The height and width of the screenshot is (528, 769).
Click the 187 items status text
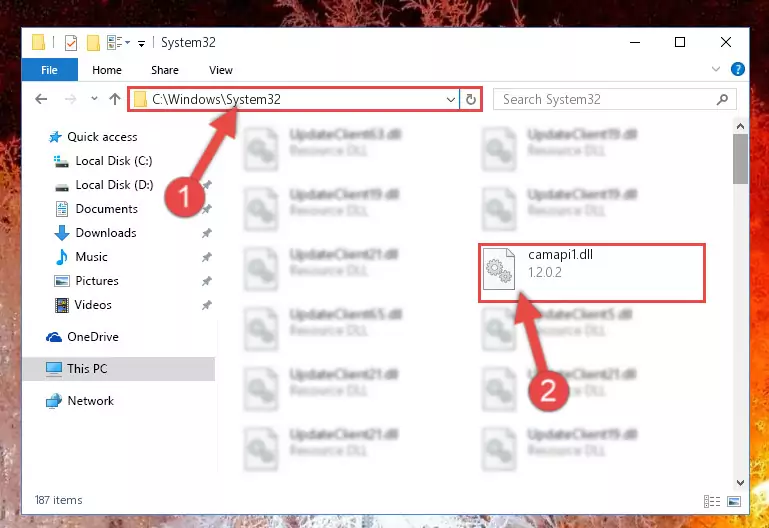click(58, 500)
